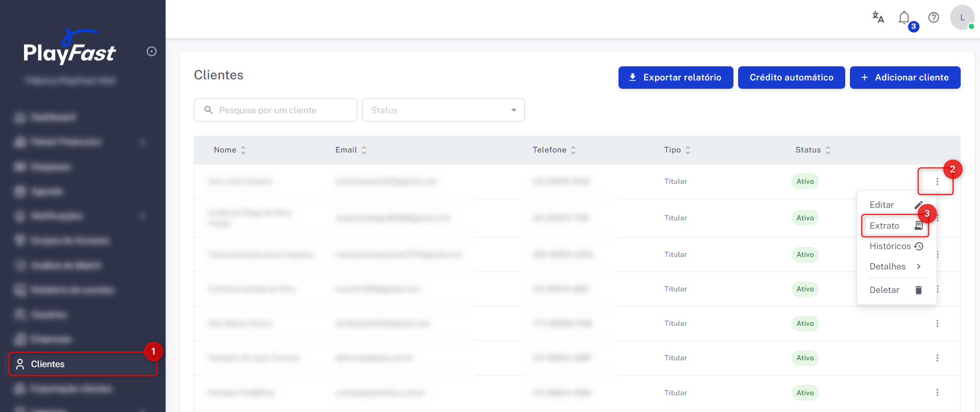
Task: Collapse sidebar using the circle icon
Action: tap(151, 51)
